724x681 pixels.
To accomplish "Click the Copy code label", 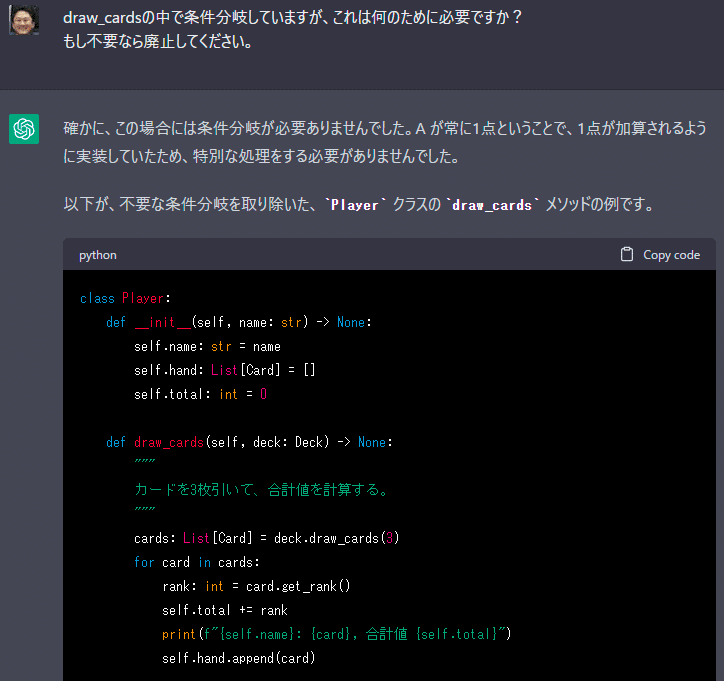I will (671, 255).
